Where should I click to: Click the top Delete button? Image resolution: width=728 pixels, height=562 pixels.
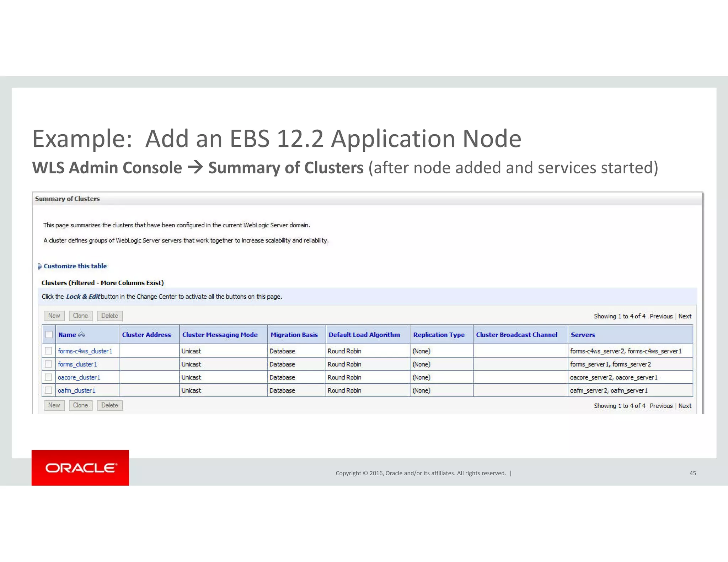coord(109,316)
